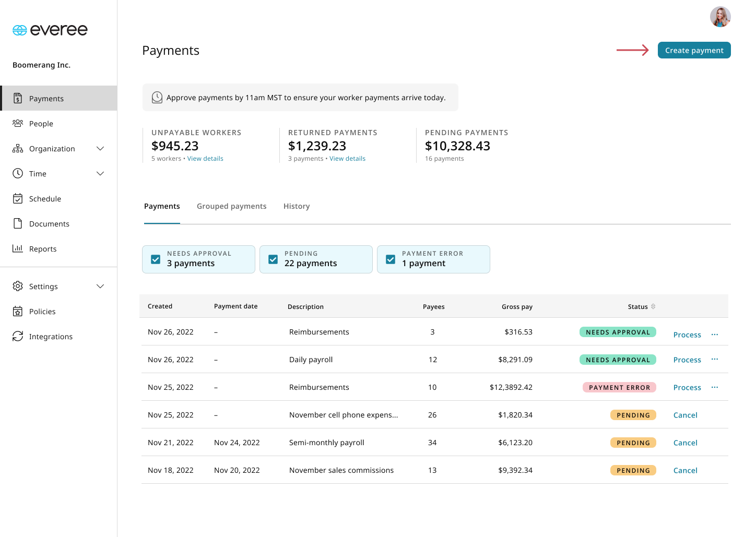Open People in the sidebar

pos(58,123)
